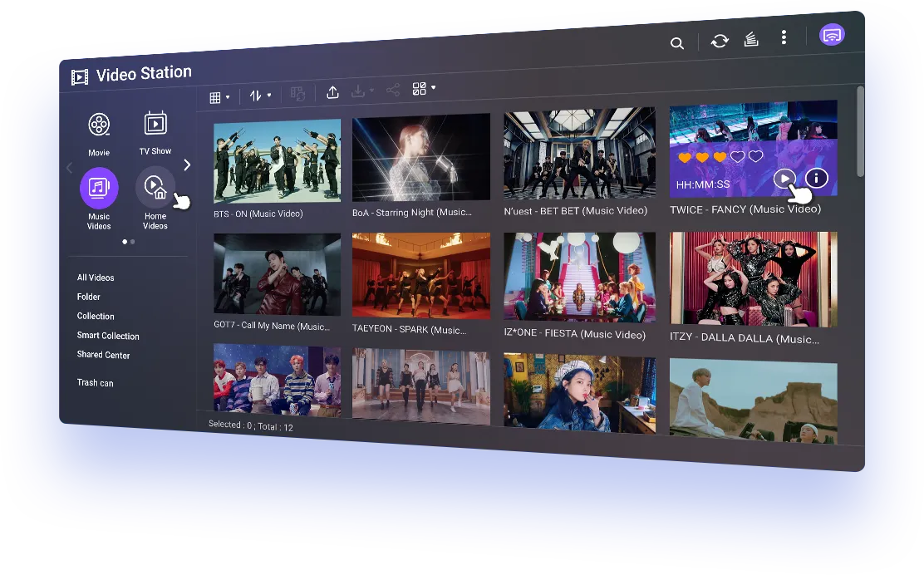
Task: Click the copy to collection toolbar icon
Action: click(297, 94)
